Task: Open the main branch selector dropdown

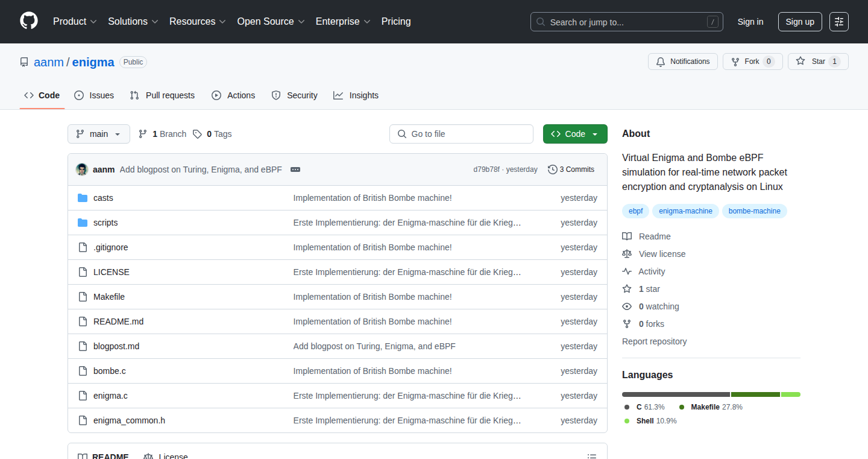Action: [99, 134]
